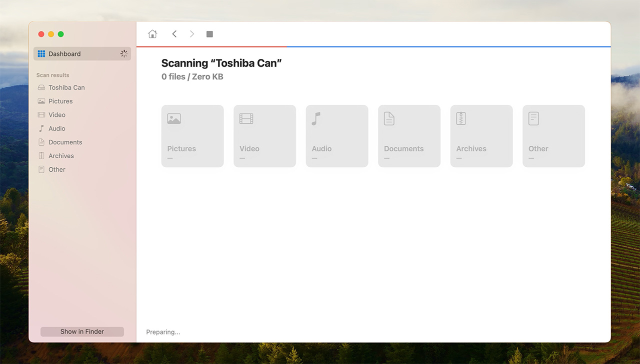This screenshot has height=364, width=640.
Task: Select the Audio category tile
Action: click(x=337, y=136)
